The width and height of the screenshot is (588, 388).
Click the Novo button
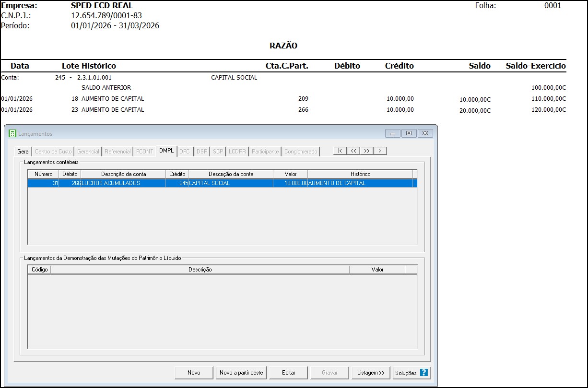(194, 373)
